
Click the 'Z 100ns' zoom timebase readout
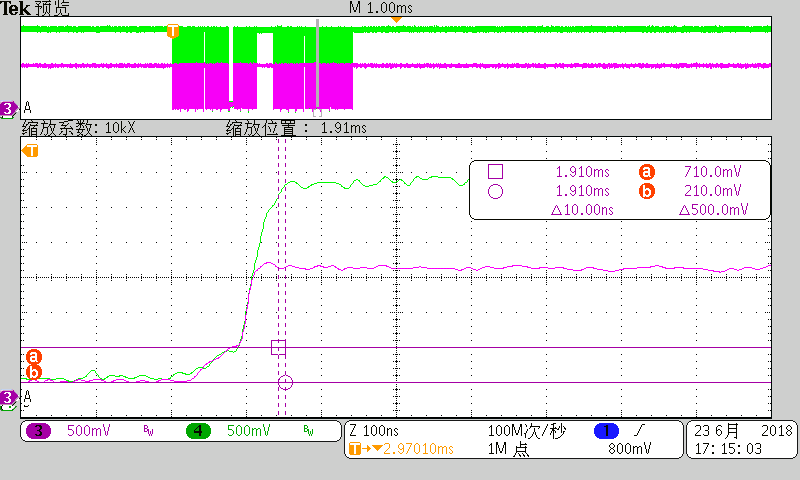pos(374,431)
